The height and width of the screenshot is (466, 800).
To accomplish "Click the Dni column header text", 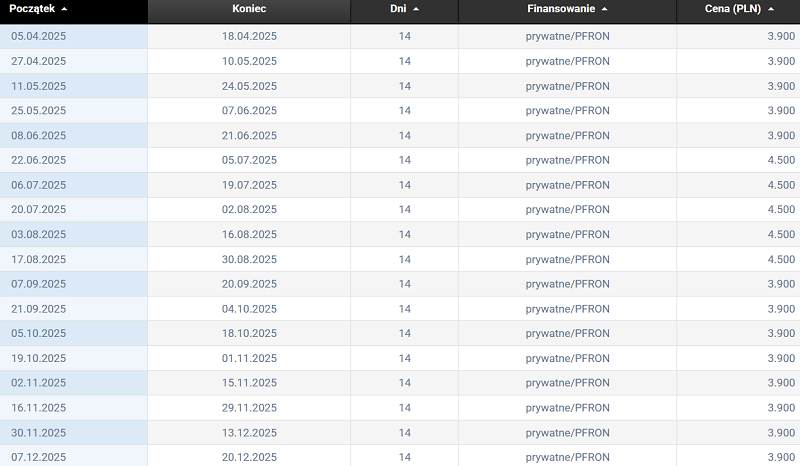I will [398, 9].
